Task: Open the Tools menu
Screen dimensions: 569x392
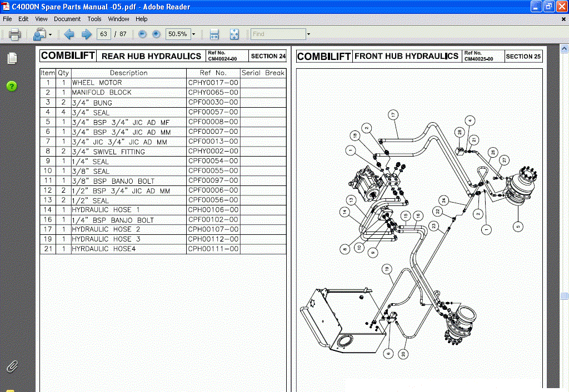Action: click(94, 18)
